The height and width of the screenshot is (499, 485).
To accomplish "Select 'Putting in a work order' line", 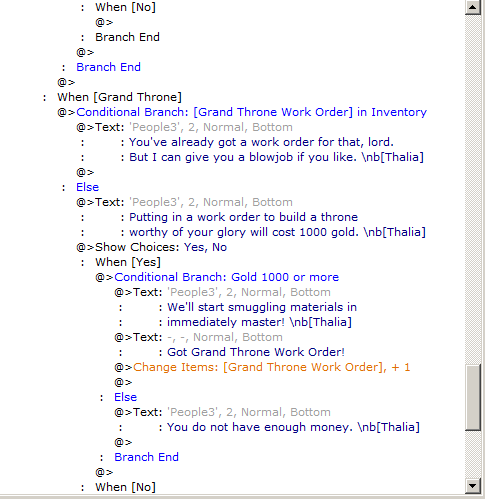I will coord(243,217).
